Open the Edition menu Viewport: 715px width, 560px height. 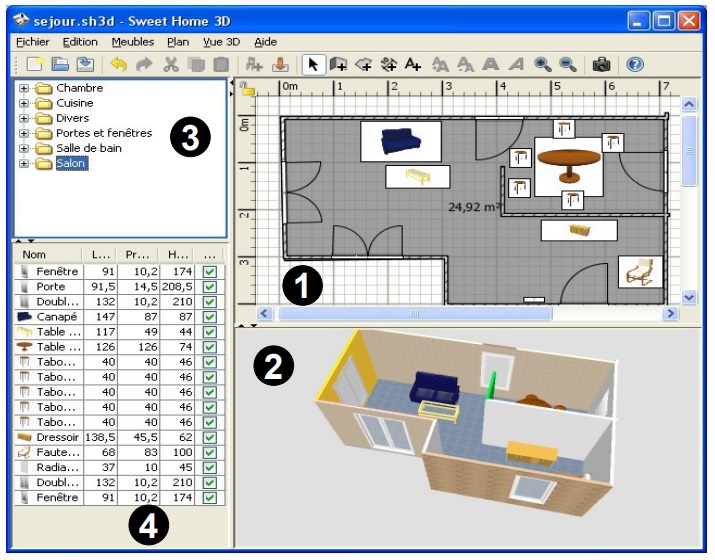(80, 42)
